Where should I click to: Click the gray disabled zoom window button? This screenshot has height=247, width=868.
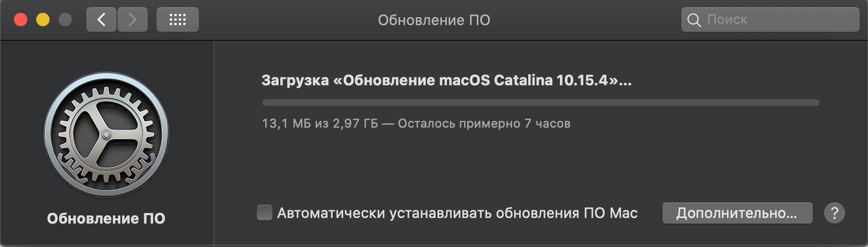click(65, 20)
